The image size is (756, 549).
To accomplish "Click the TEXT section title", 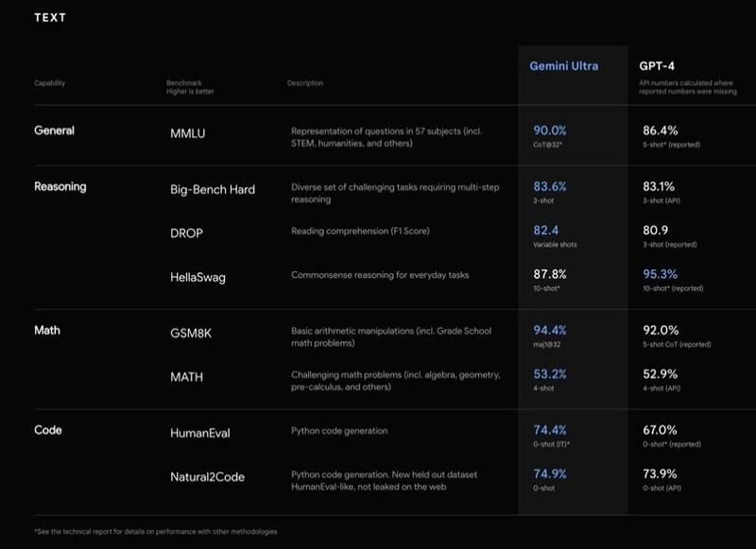I will (49, 17).
